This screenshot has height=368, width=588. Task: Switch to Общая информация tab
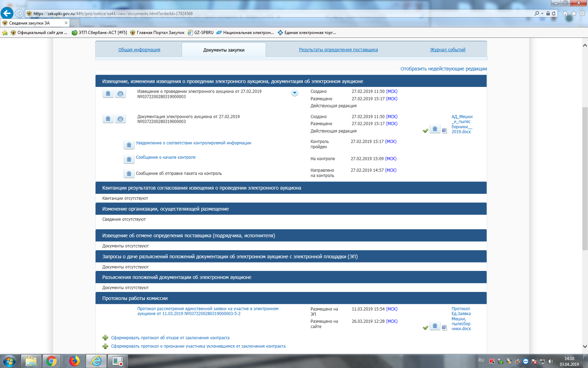139,50
